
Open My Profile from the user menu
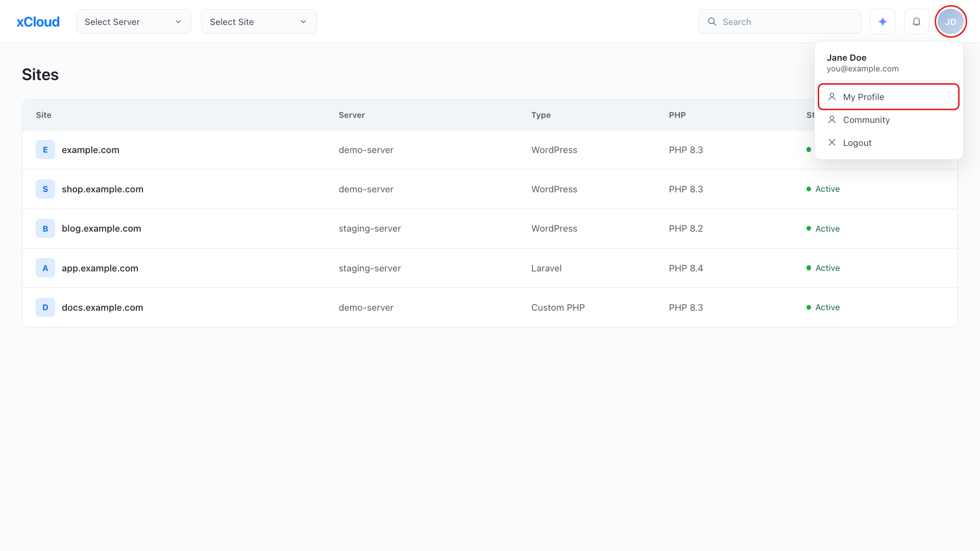[889, 96]
